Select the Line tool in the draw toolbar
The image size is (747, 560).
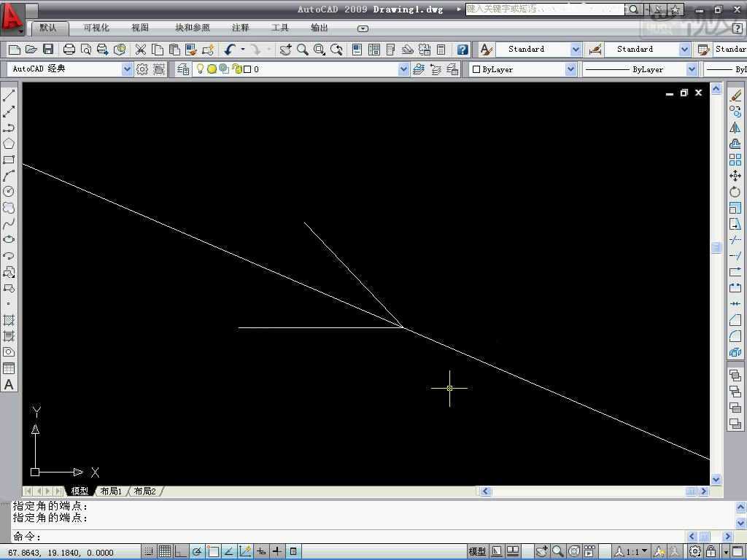(9, 96)
